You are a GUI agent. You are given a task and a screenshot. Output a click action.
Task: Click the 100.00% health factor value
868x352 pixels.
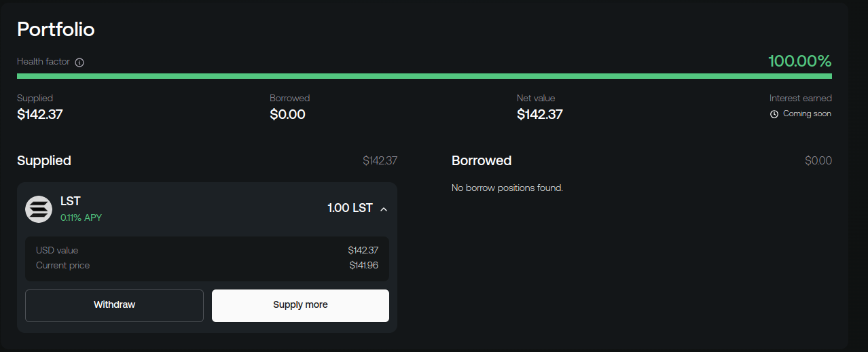point(799,61)
